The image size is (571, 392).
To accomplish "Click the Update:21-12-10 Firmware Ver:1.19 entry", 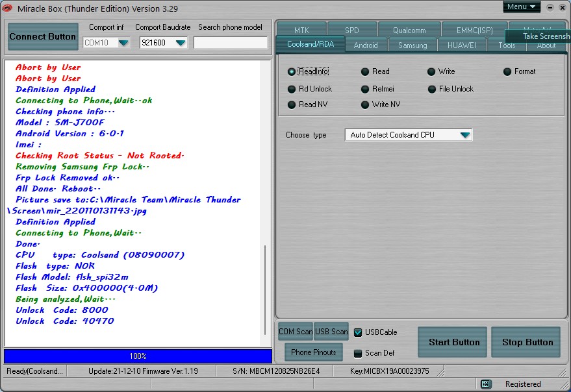I will [143, 371].
